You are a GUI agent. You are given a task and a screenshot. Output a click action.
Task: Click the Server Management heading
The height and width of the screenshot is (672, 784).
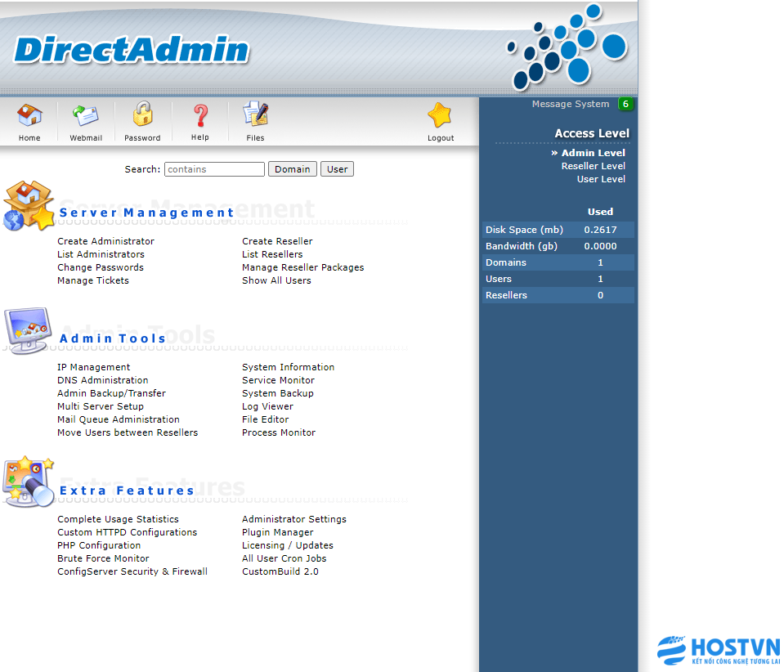tap(146, 213)
